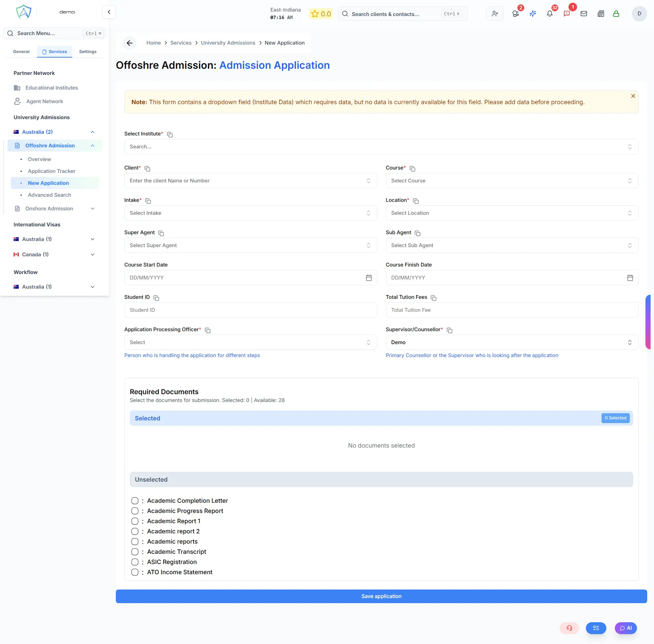Check the Academic Transcript checkbox
Image resolution: width=654 pixels, height=644 pixels.
[135, 552]
